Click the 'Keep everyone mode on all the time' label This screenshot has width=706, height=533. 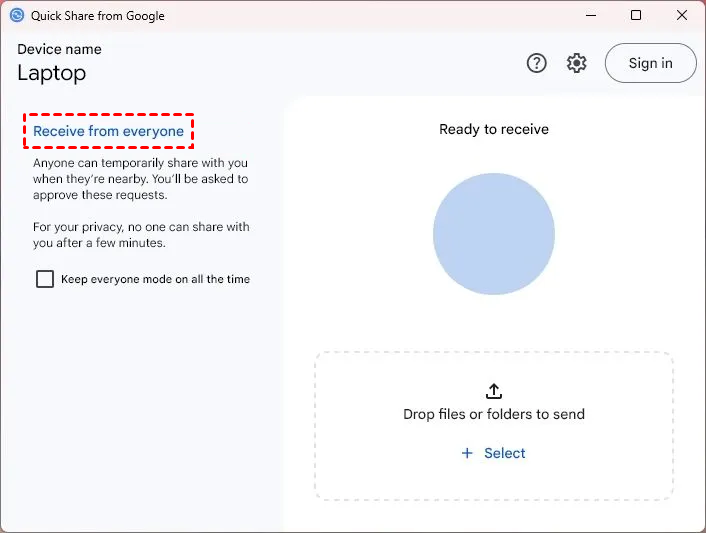[155, 279]
